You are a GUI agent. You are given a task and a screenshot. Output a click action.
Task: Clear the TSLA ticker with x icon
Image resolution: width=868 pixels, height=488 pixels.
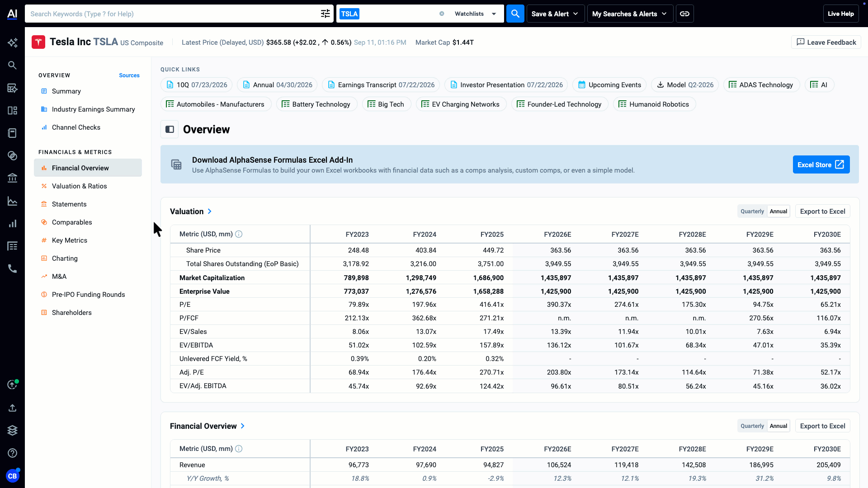442,14
